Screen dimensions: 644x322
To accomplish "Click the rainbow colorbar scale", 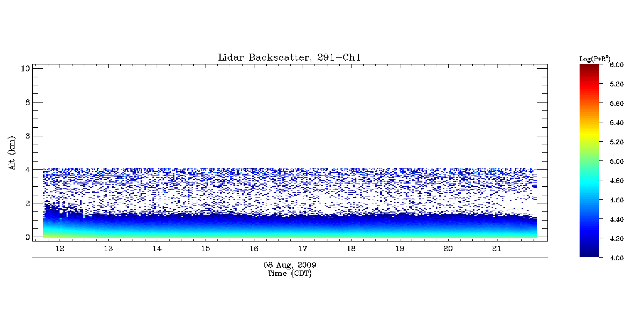I will tap(589, 161).
